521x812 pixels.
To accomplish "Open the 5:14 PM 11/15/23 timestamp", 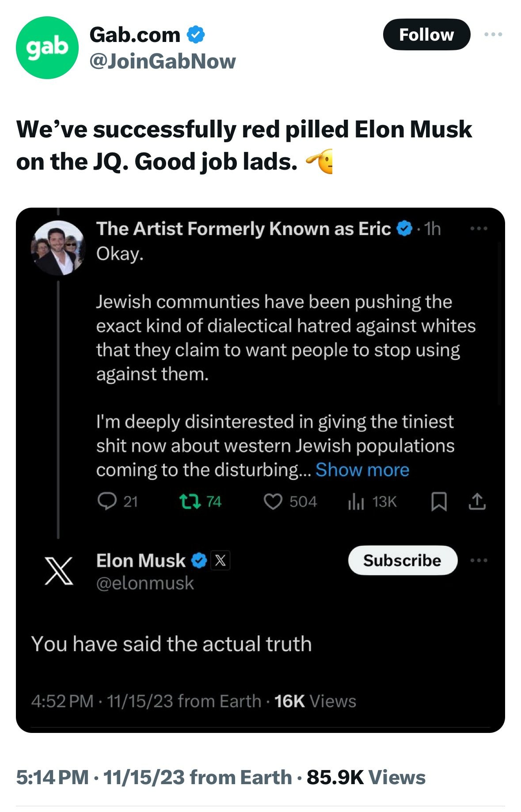I will (x=154, y=777).
